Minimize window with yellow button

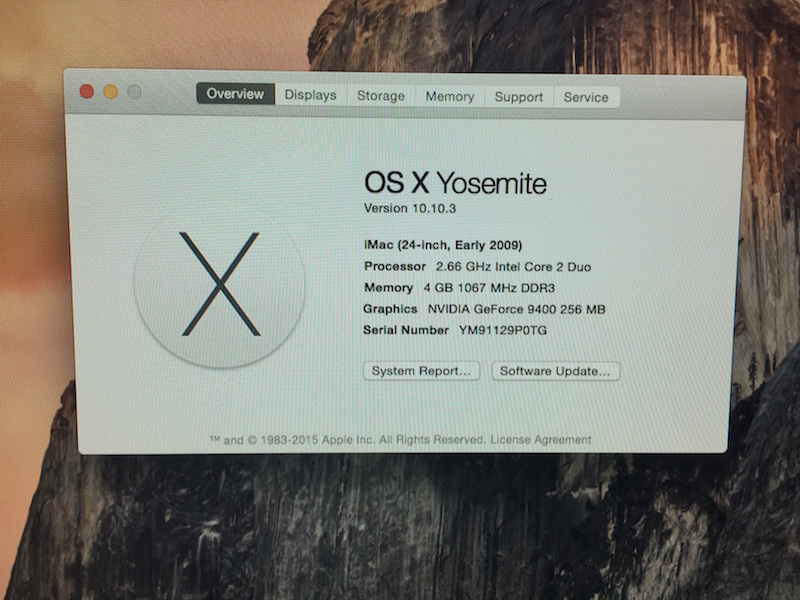(x=111, y=92)
